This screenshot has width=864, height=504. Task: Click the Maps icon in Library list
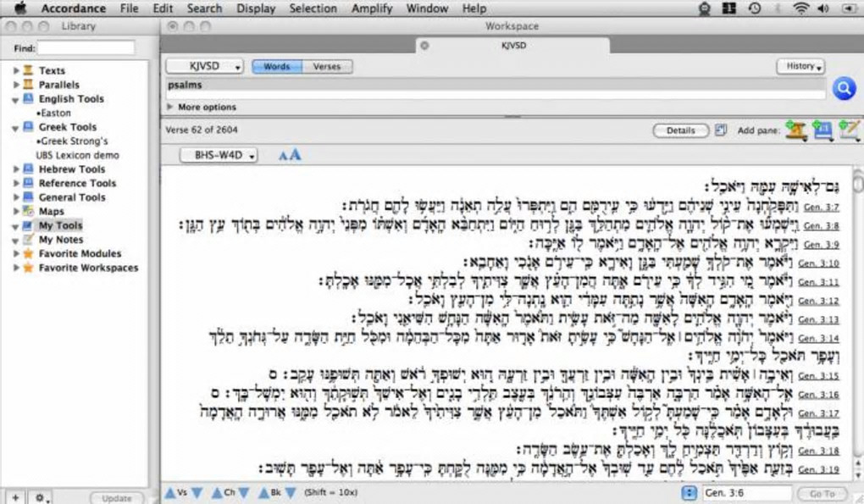(28, 211)
